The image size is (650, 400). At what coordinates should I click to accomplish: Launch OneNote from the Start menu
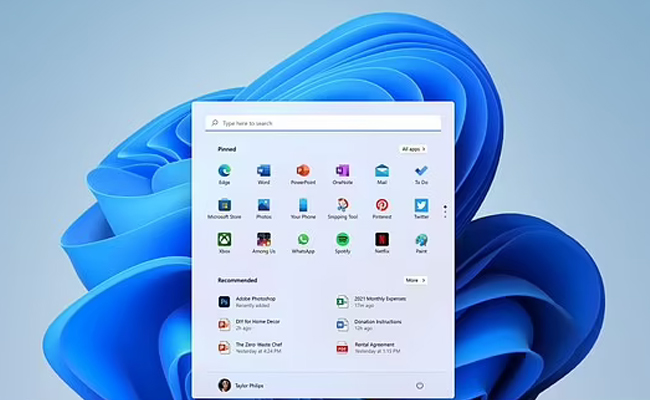(342, 174)
